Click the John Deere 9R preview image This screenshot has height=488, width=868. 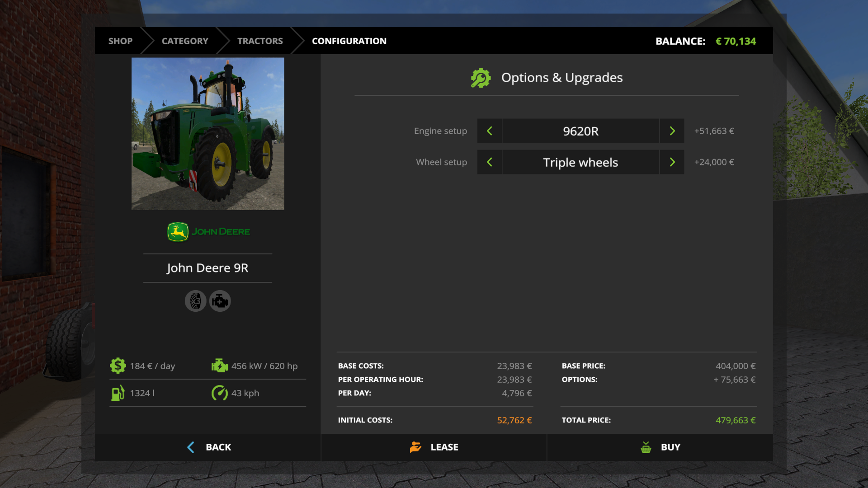208,134
